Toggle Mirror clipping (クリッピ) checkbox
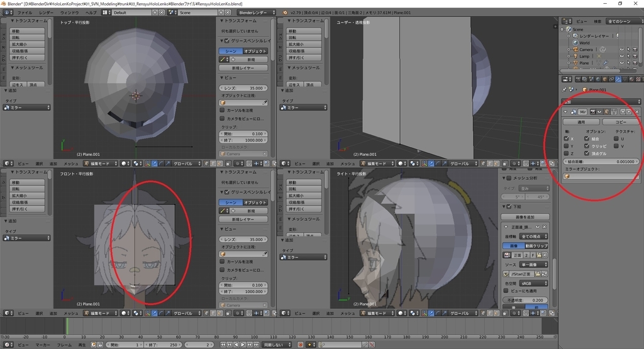This screenshot has height=349, width=644. (x=587, y=146)
